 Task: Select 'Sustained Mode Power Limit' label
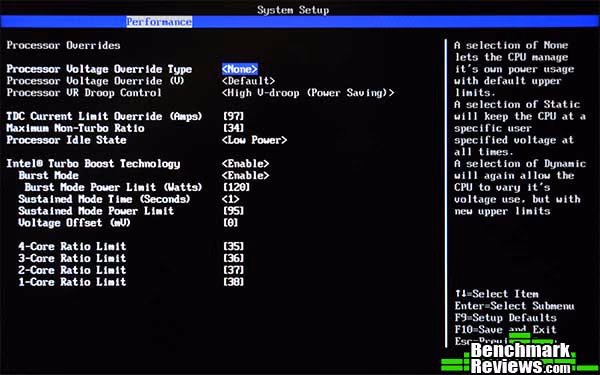[x=96, y=211]
